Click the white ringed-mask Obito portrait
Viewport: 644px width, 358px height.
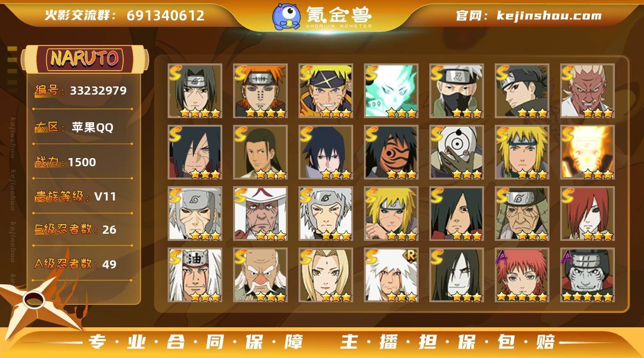(457, 152)
